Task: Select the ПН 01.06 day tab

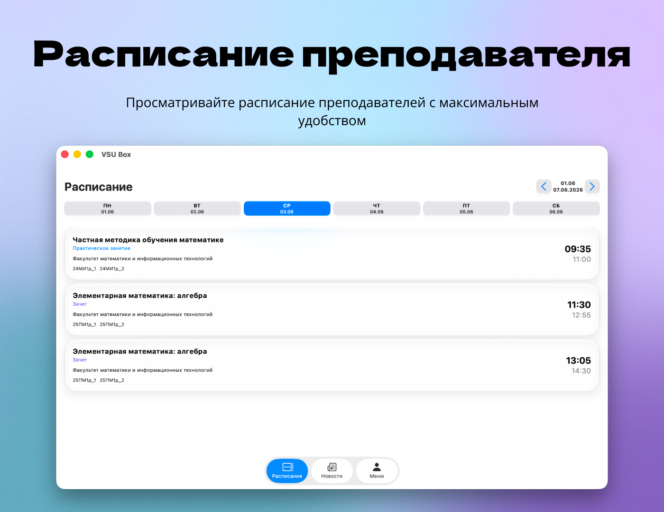Action: 108,208
